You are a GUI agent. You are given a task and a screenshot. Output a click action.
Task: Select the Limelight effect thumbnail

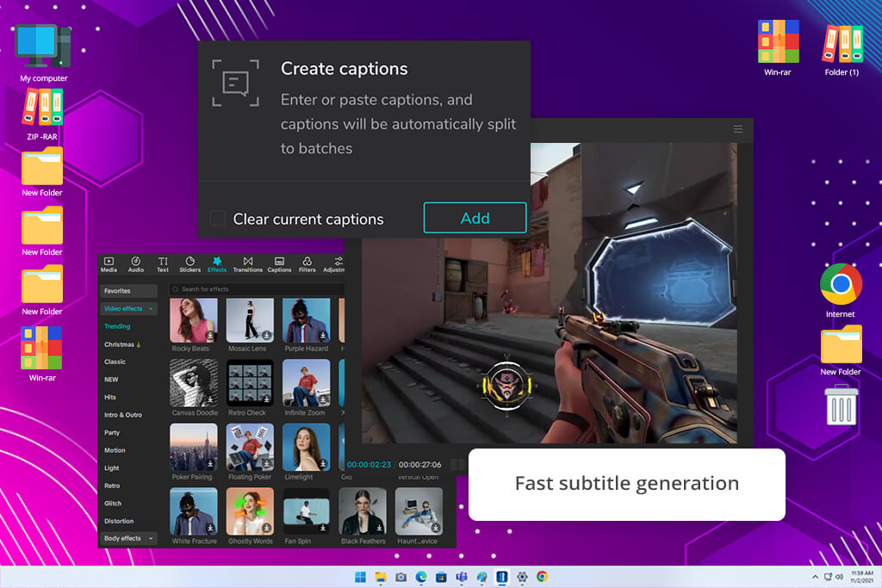306,447
